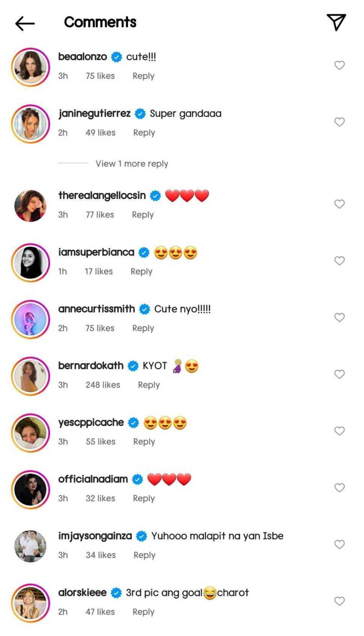Viewport: 364px width, 636px height.
Task: Like beaalonzo's comment with the heart
Action: tap(339, 65)
